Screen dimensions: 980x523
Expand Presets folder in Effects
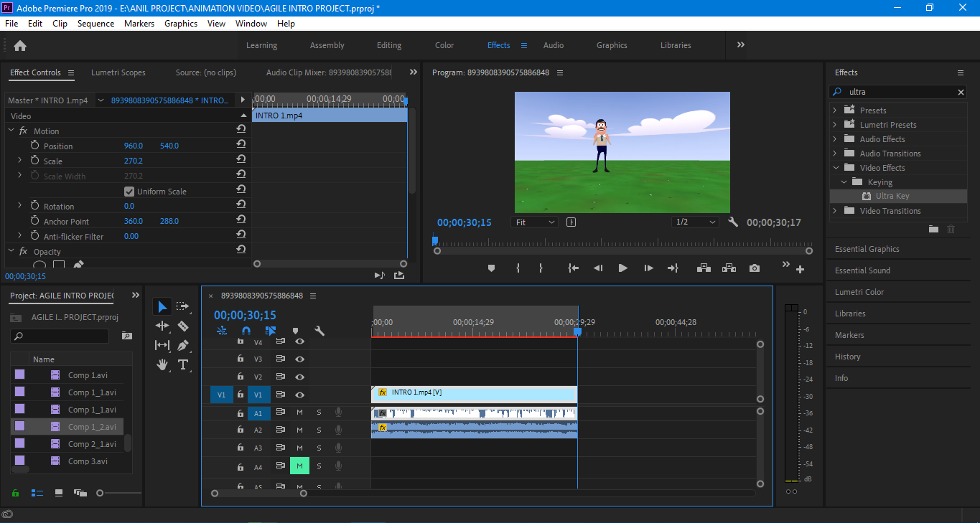pyautogui.click(x=834, y=110)
